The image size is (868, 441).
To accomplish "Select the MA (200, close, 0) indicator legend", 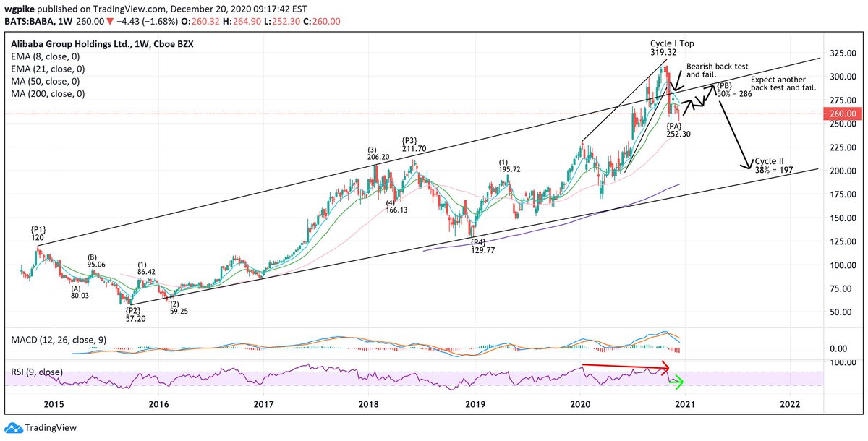I will [46, 93].
